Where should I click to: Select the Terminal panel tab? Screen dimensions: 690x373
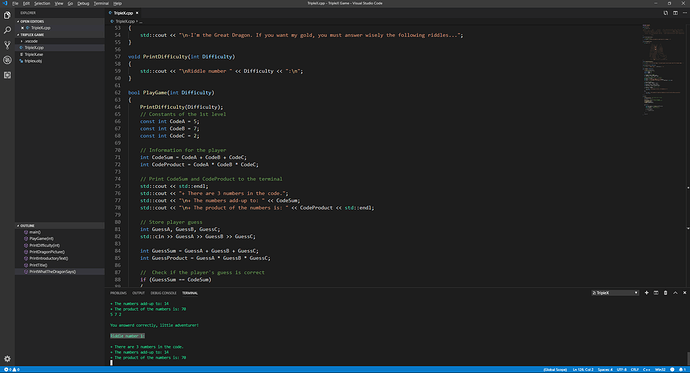pyautogui.click(x=190, y=293)
